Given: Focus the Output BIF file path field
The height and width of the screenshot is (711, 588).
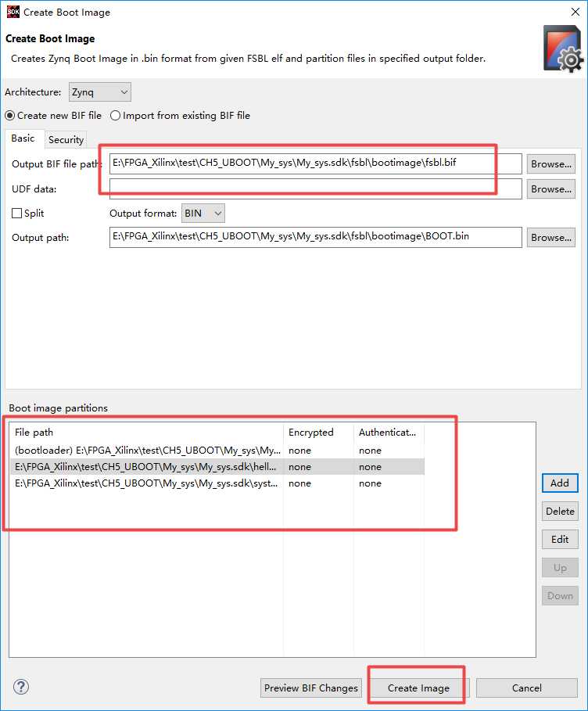Looking at the screenshot, I should pos(316,163).
